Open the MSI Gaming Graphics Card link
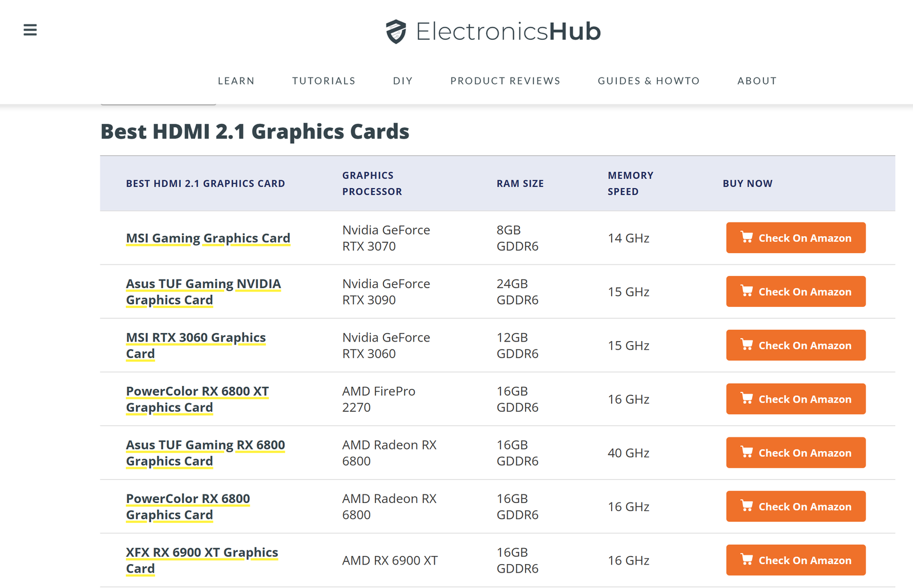913x588 pixels. point(208,238)
